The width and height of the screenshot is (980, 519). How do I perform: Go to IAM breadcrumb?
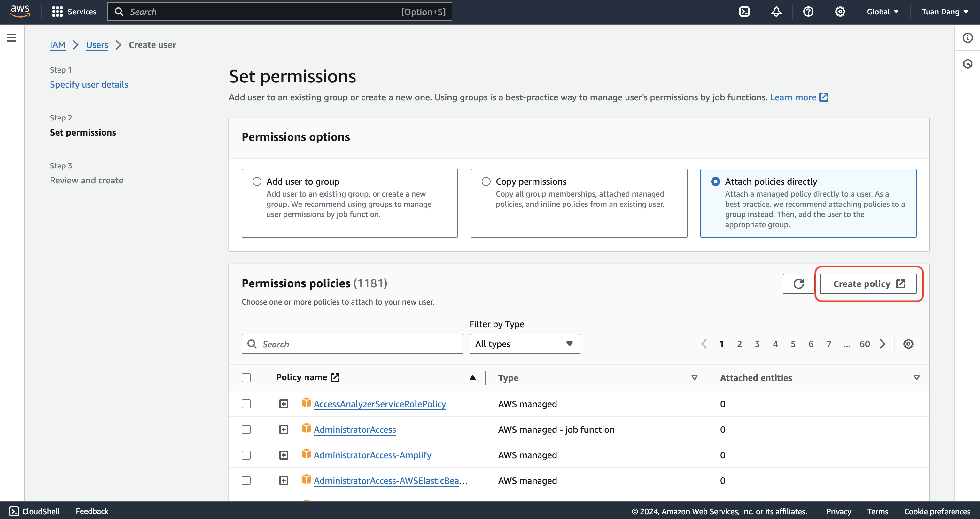pos(58,45)
